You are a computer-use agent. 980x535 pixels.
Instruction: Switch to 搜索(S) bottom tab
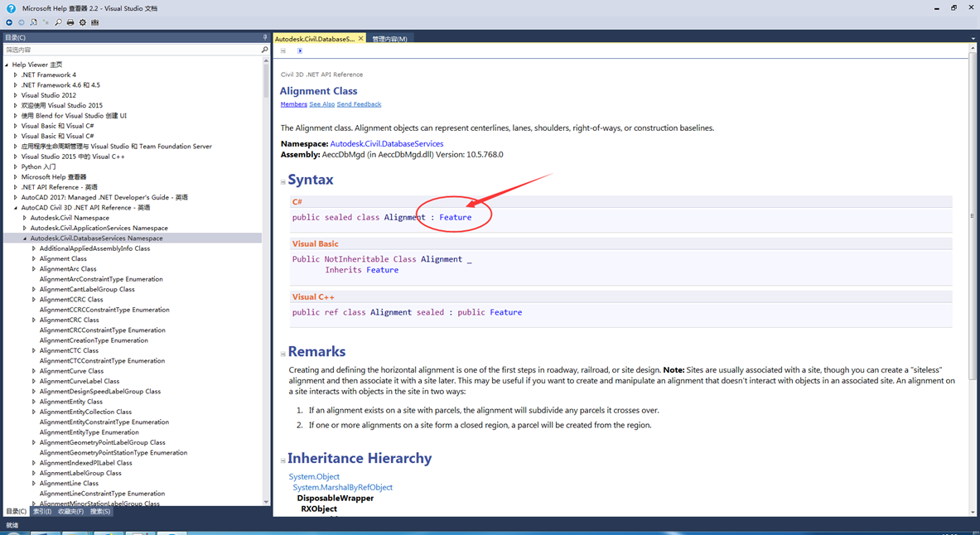click(x=100, y=511)
